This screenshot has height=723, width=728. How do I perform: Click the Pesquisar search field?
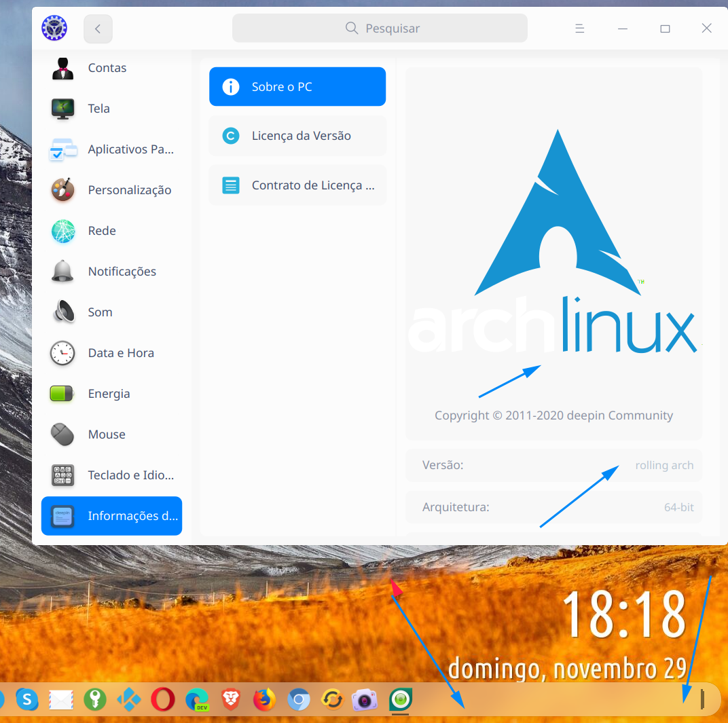[380, 28]
